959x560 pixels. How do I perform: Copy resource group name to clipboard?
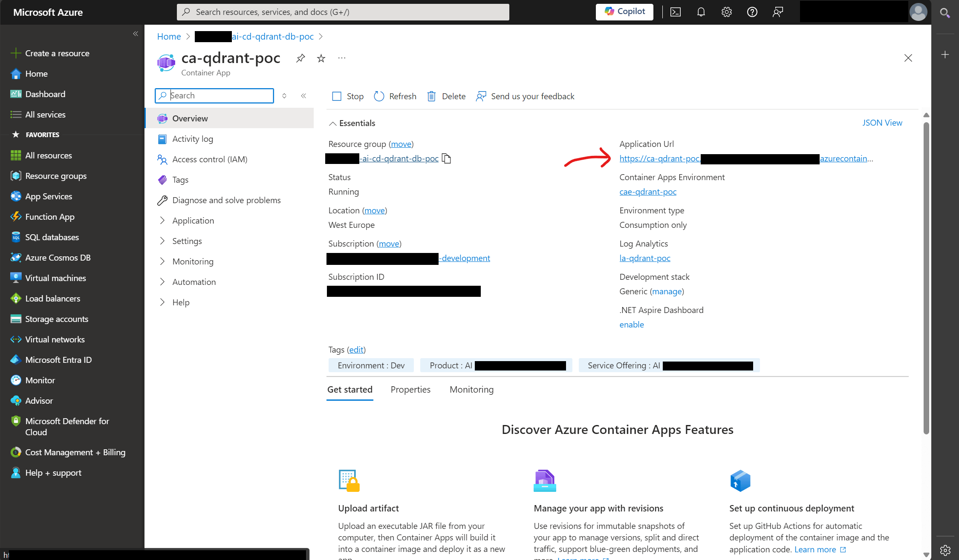[x=446, y=158]
